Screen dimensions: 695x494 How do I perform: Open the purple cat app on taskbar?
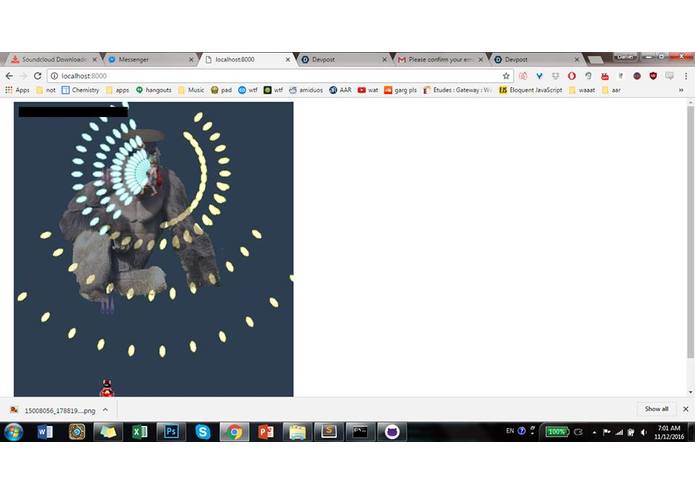point(392,432)
